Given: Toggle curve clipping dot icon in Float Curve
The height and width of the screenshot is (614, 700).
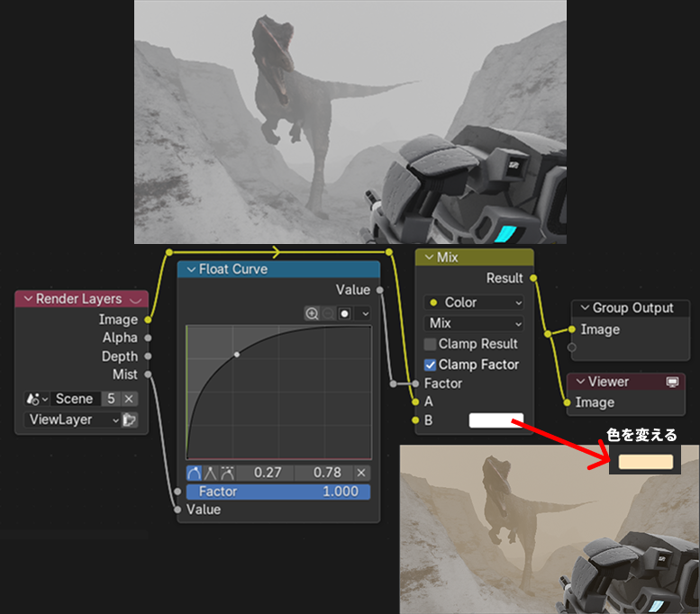Looking at the screenshot, I should (344, 313).
